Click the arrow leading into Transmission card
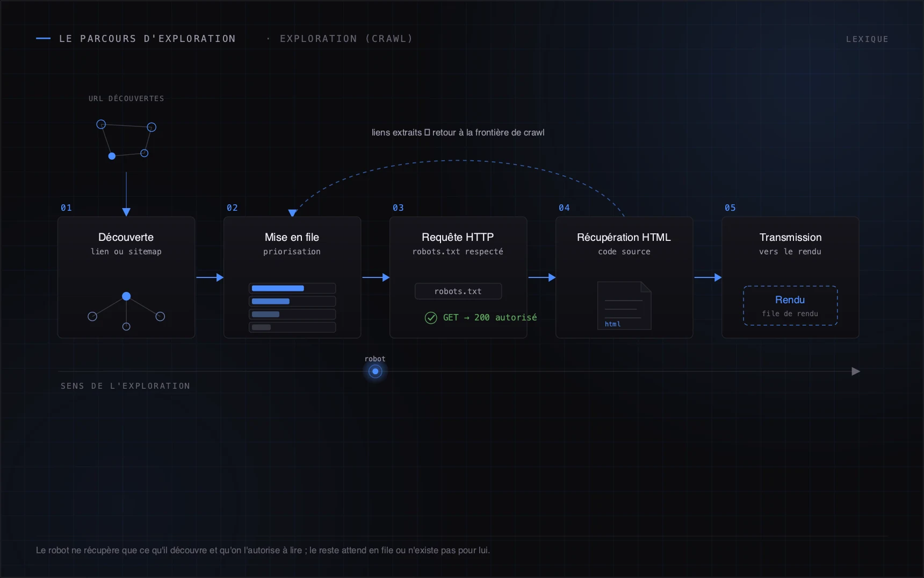The image size is (924, 578). (708, 277)
